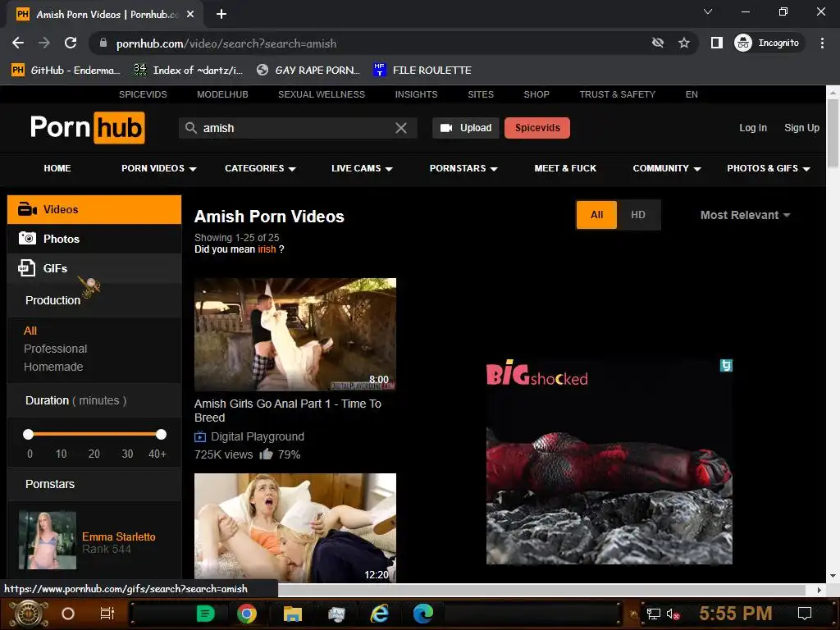The height and width of the screenshot is (630, 840).
Task: Click the red Spicevids button
Action: point(537,128)
